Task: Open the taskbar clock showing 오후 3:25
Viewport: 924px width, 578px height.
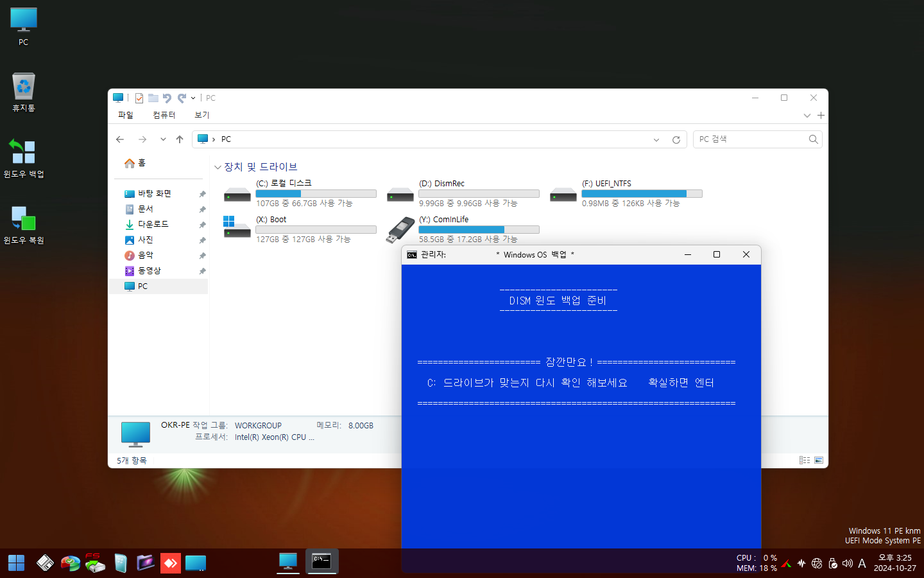Action: (x=895, y=563)
